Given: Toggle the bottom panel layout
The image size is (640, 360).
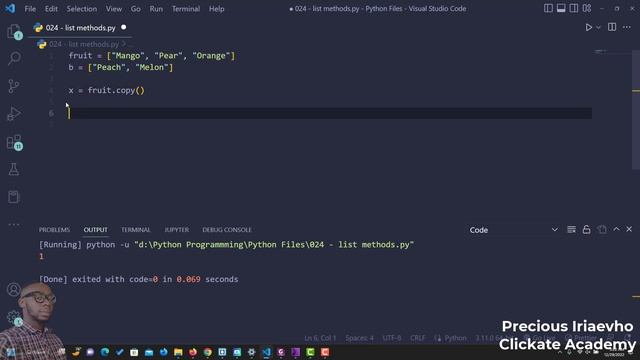Looking at the screenshot, I should click(561, 8).
